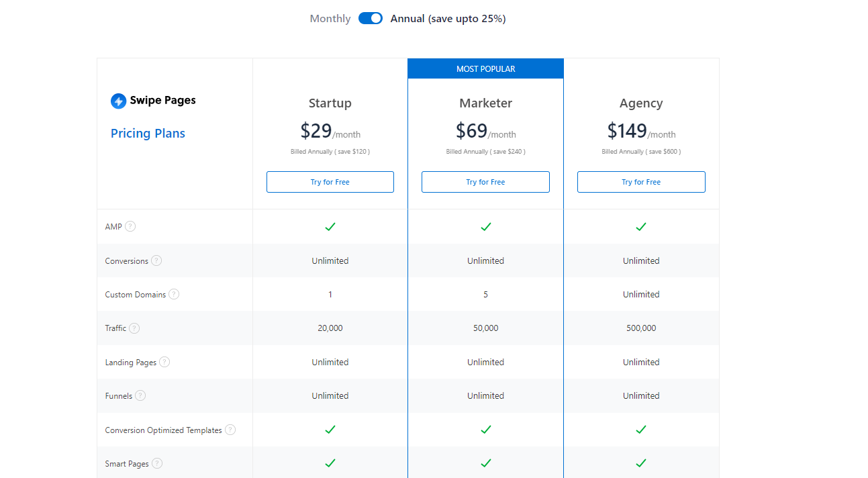This screenshot has width=868, height=478.
Task: Click the Conversions row label
Action: (127, 261)
